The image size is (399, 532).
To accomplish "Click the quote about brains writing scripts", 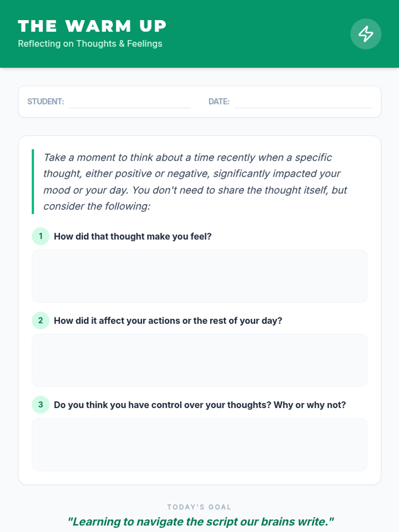I will (200, 522).
